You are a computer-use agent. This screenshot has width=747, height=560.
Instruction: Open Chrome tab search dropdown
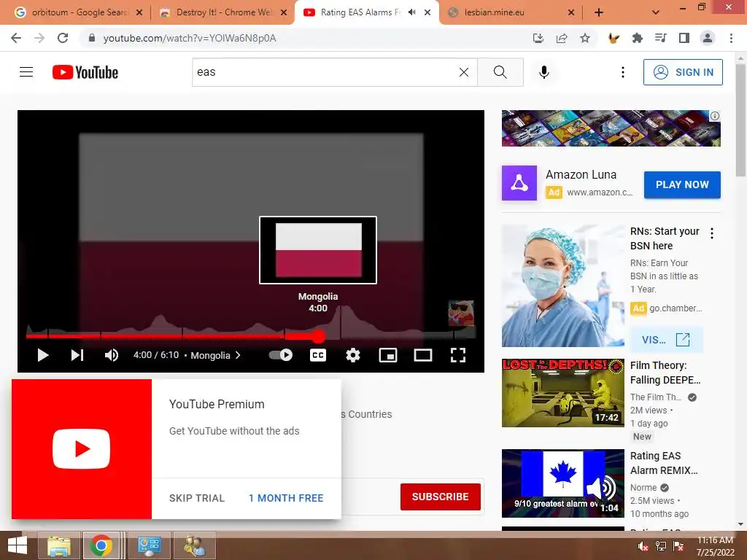point(656,12)
